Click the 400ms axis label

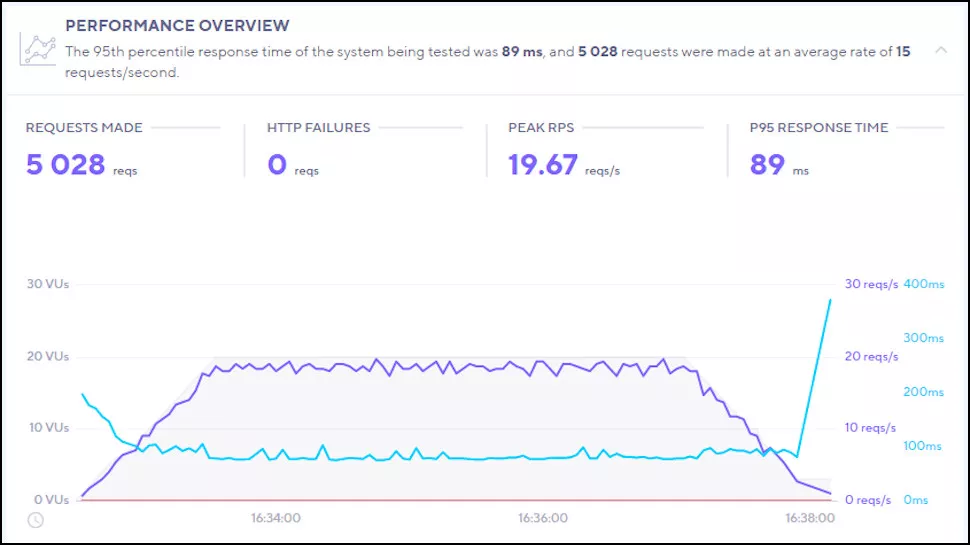[924, 284]
